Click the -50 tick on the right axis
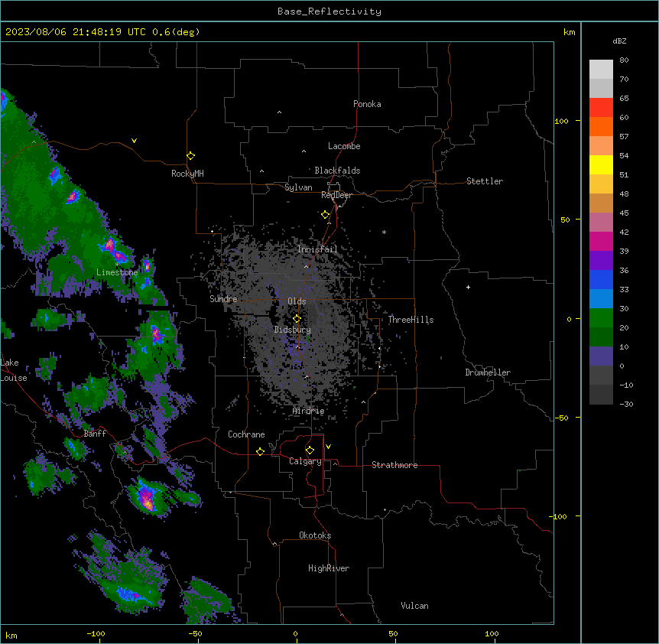This screenshot has width=659, height=644. (561, 418)
